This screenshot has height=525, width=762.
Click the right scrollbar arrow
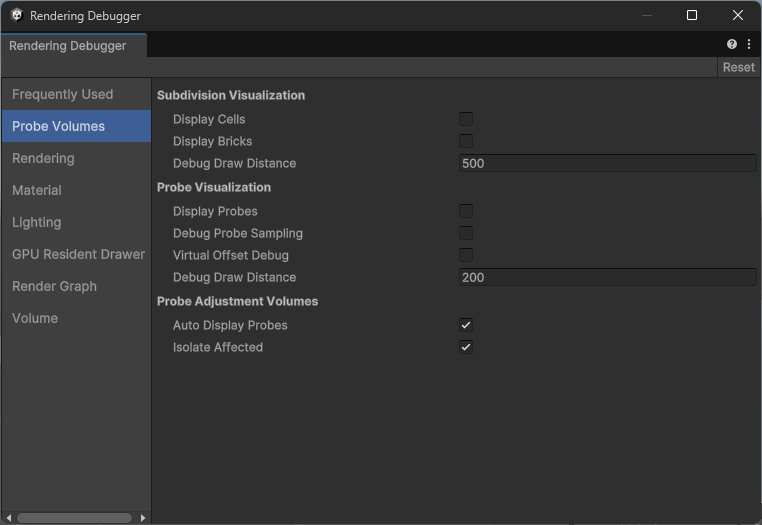point(143,518)
